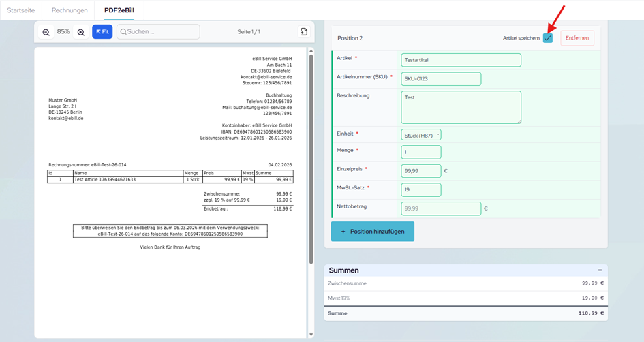644x342 pixels.
Task: Click the MwSt.-Satz input field
Action: tap(420, 190)
